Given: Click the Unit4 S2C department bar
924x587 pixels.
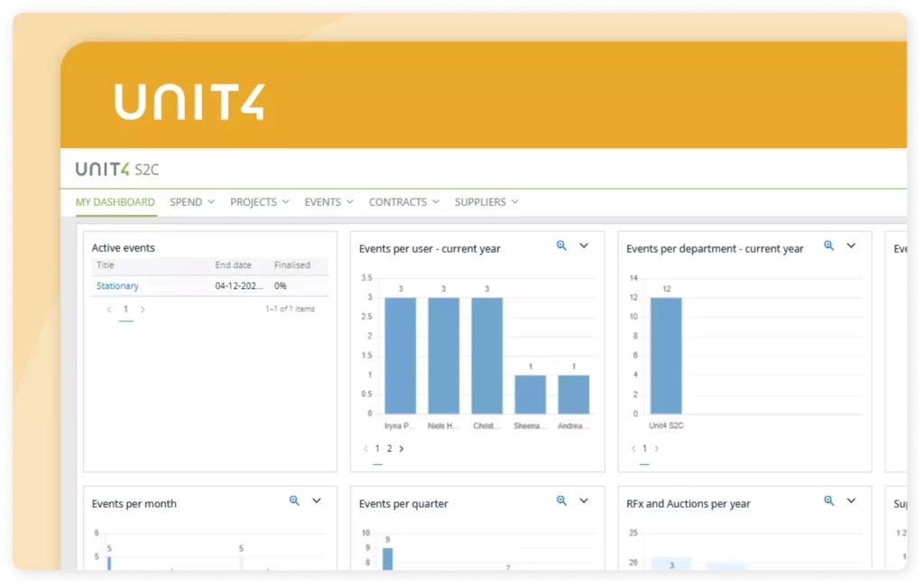Looking at the screenshot, I should pos(666,356).
